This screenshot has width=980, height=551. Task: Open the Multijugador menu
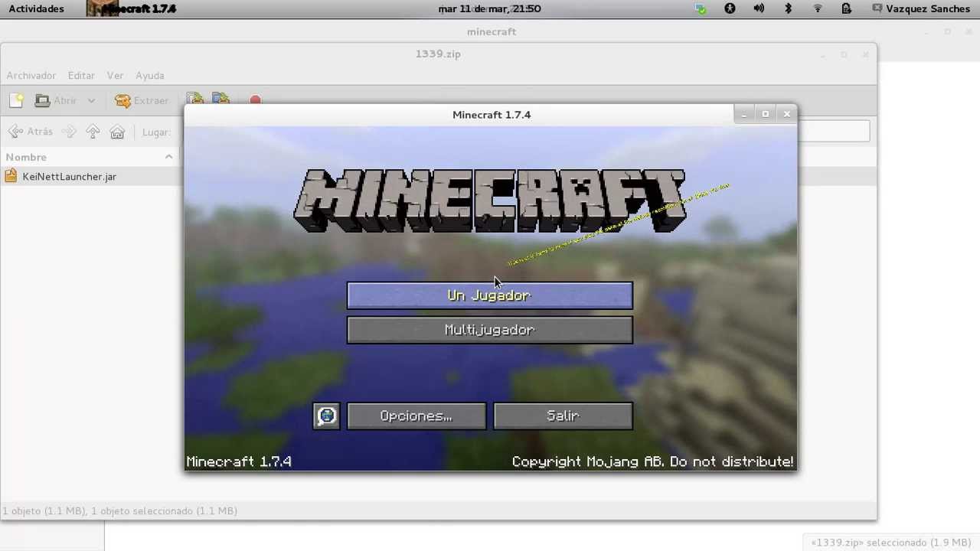490,330
